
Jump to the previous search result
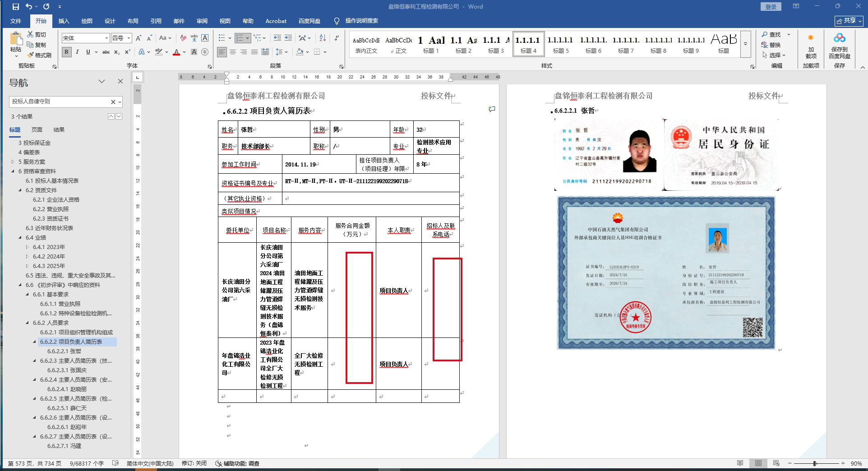pyautogui.click(x=111, y=116)
